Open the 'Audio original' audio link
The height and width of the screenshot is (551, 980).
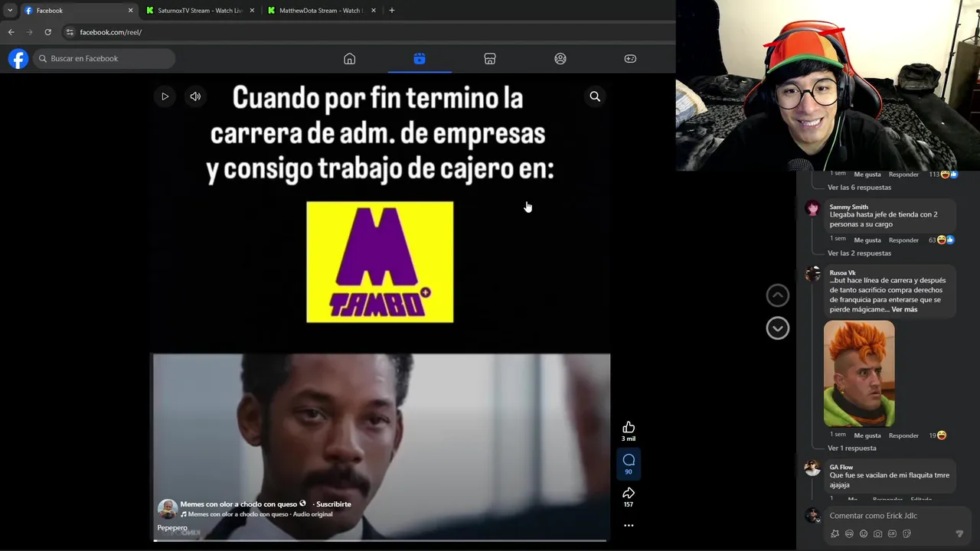point(312,514)
